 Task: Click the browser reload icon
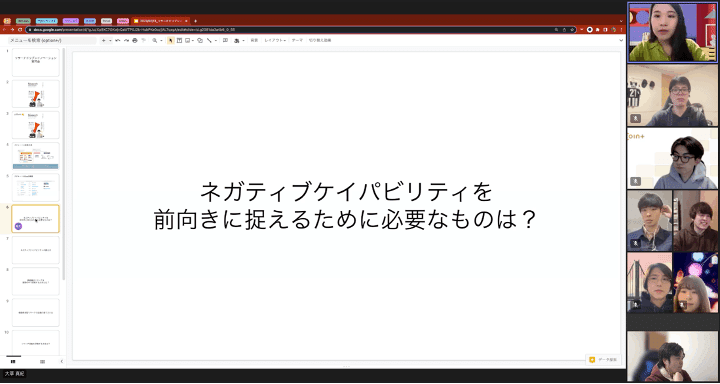coord(20,29)
